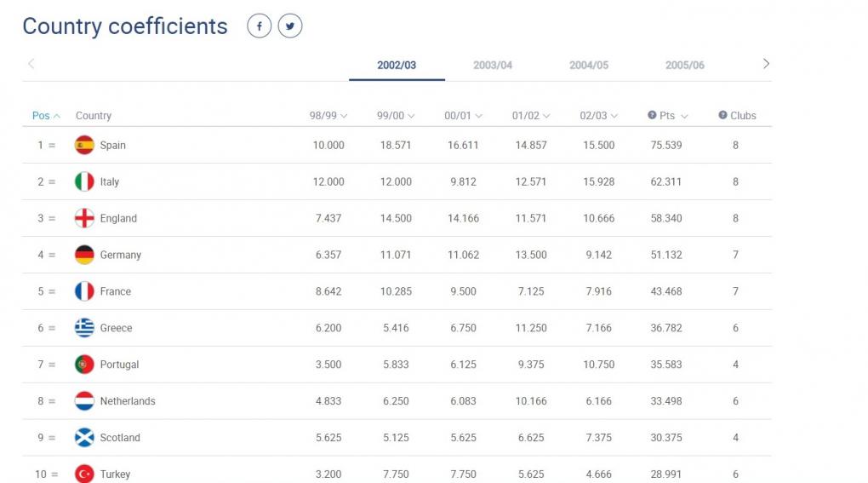Switch to the 2005/06 season tab

point(685,66)
